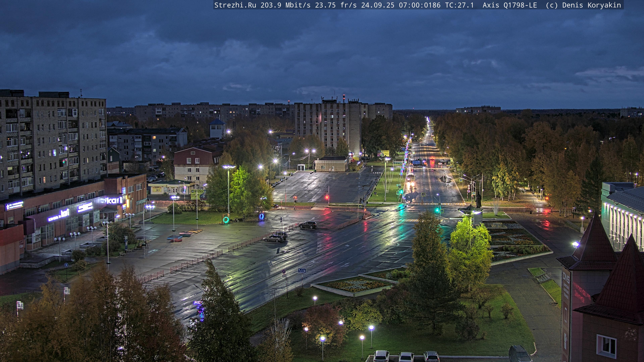
Task: Click the Denis Koryakin copyright text
Action: click(x=591, y=5)
